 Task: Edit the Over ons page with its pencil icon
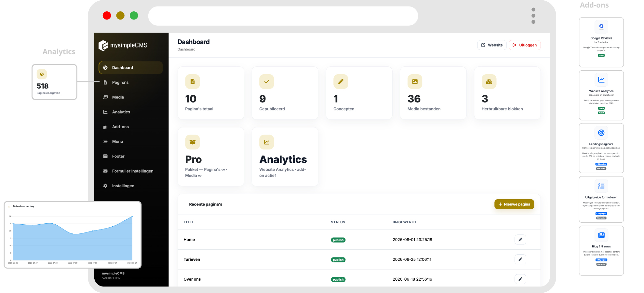(x=520, y=279)
